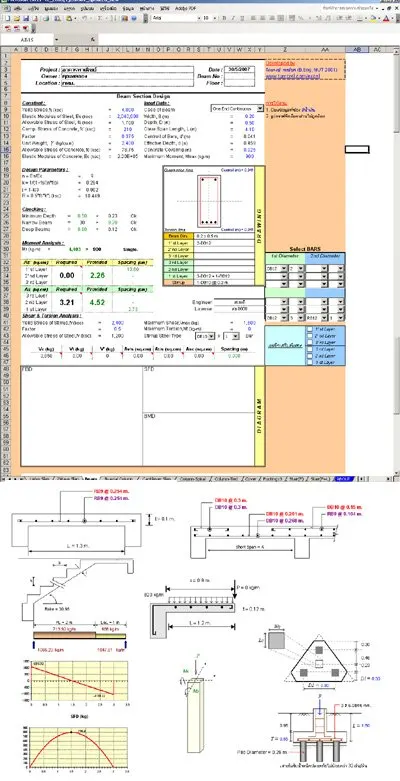Click the Font Color icon
This screenshot has height=781, width=400.
386,18
